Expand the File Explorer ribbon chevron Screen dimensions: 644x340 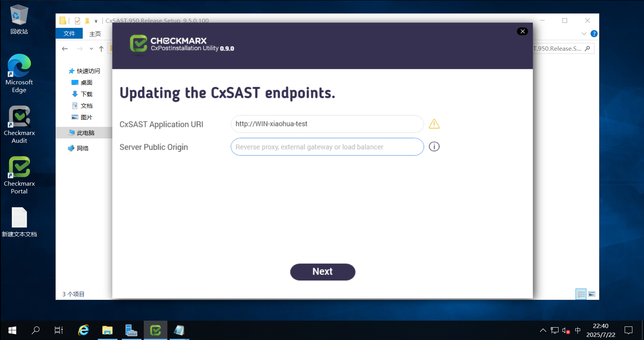pyautogui.click(x=584, y=34)
